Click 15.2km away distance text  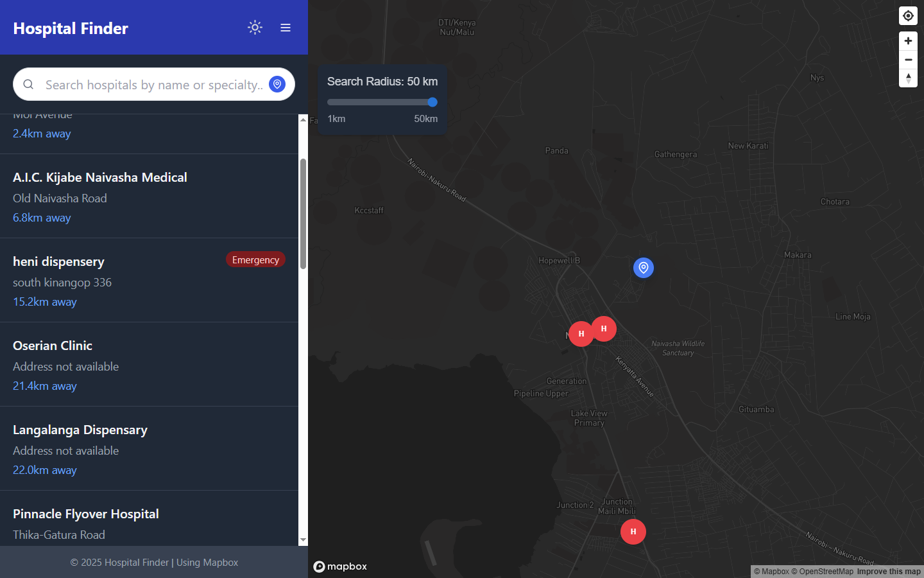pos(45,302)
